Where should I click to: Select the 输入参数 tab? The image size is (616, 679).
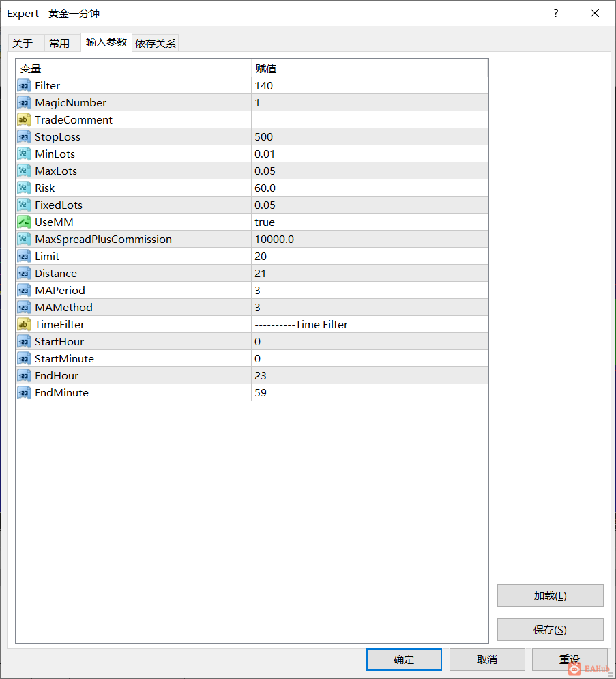click(x=106, y=42)
